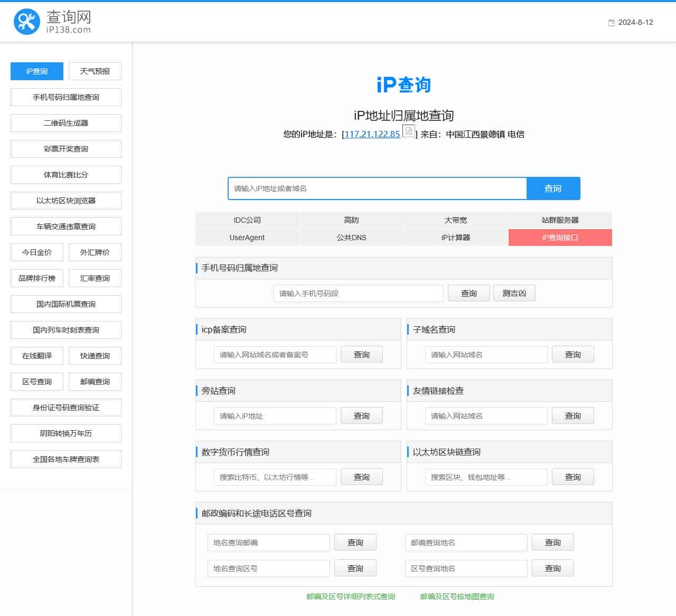Click the red iP查询接口 button
The image size is (676, 616).
point(560,238)
